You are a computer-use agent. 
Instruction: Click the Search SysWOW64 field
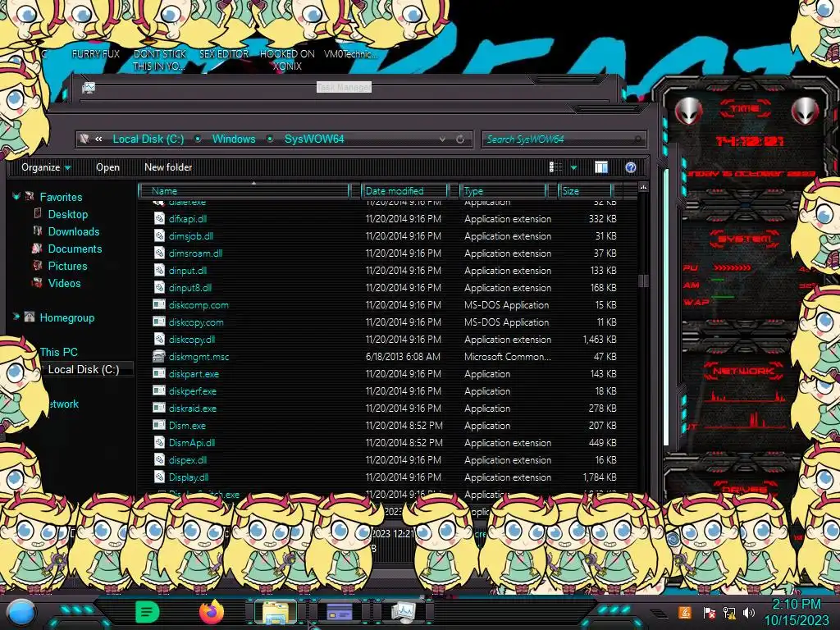click(x=564, y=139)
